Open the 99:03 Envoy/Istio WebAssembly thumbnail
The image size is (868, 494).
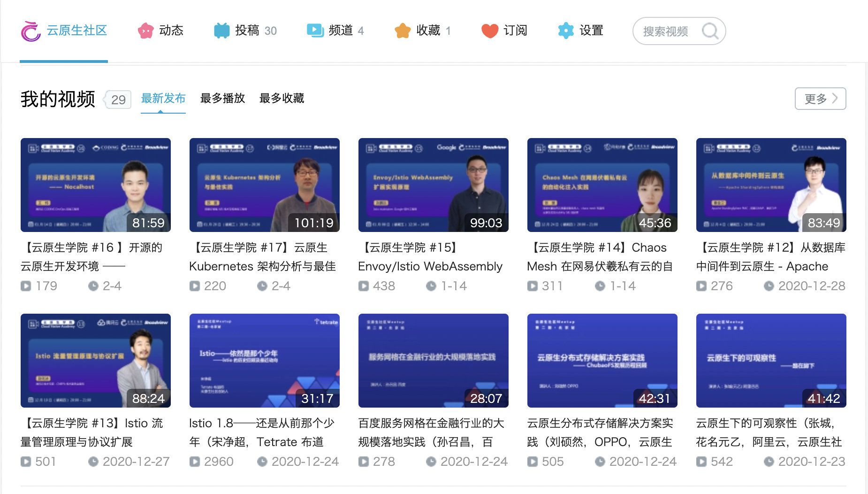click(x=433, y=185)
